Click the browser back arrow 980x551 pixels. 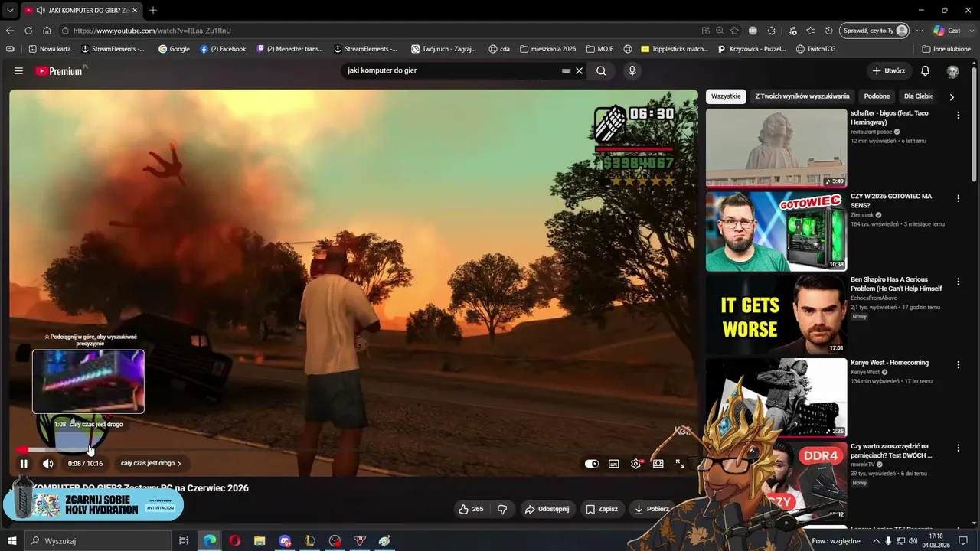point(10,31)
